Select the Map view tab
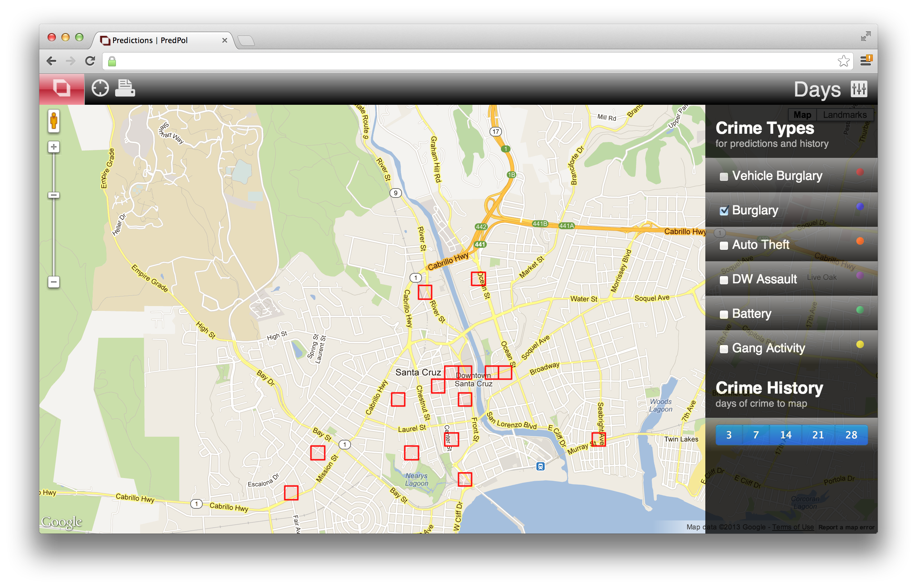 tap(802, 114)
